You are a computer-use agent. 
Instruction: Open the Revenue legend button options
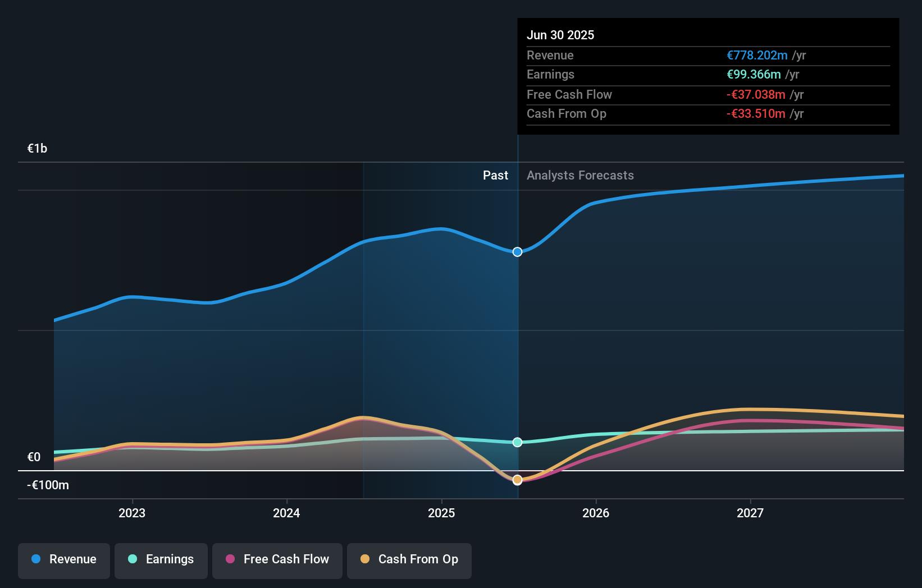tap(63, 560)
